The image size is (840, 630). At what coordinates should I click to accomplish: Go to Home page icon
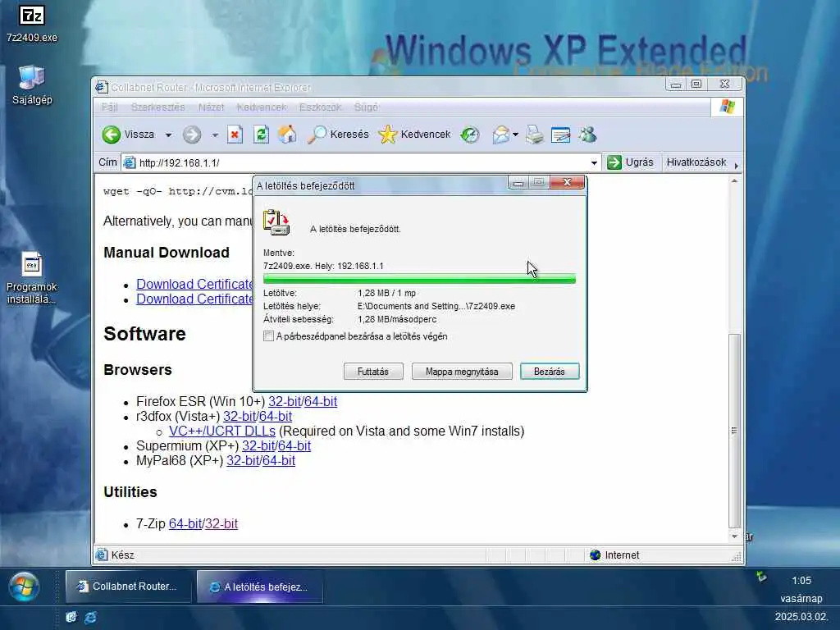pos(287,135)
